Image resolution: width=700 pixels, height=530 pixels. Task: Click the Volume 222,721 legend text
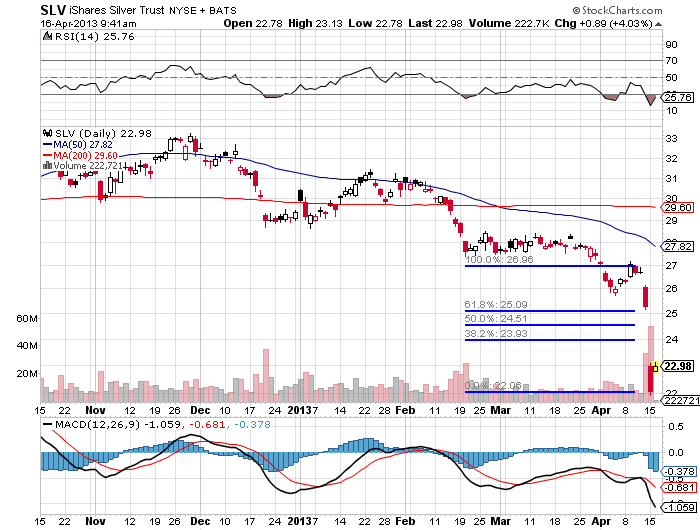pos(88,166)
